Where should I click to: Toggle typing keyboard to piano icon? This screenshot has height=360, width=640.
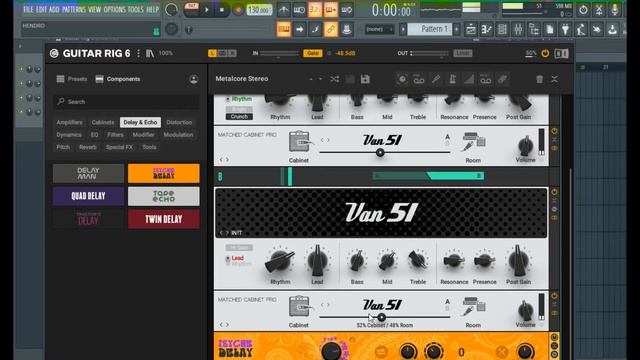point(284,29)
